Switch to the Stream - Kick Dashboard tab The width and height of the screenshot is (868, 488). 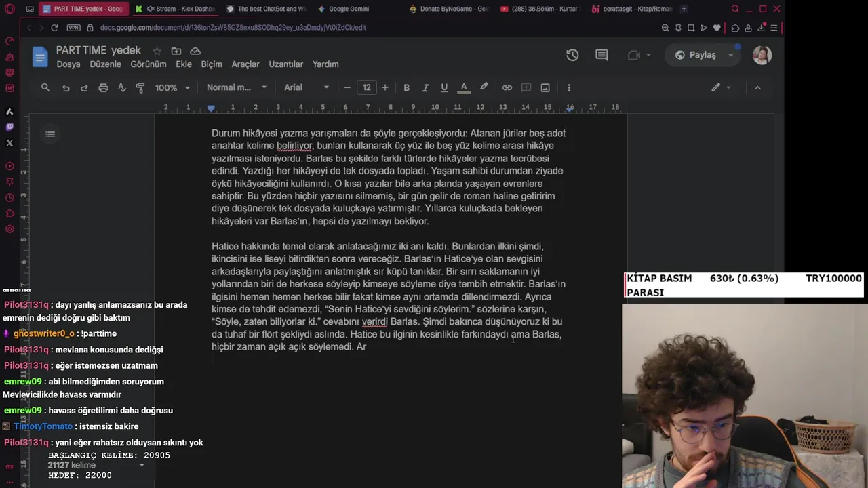pyautogui.click(x=175, y=9)
